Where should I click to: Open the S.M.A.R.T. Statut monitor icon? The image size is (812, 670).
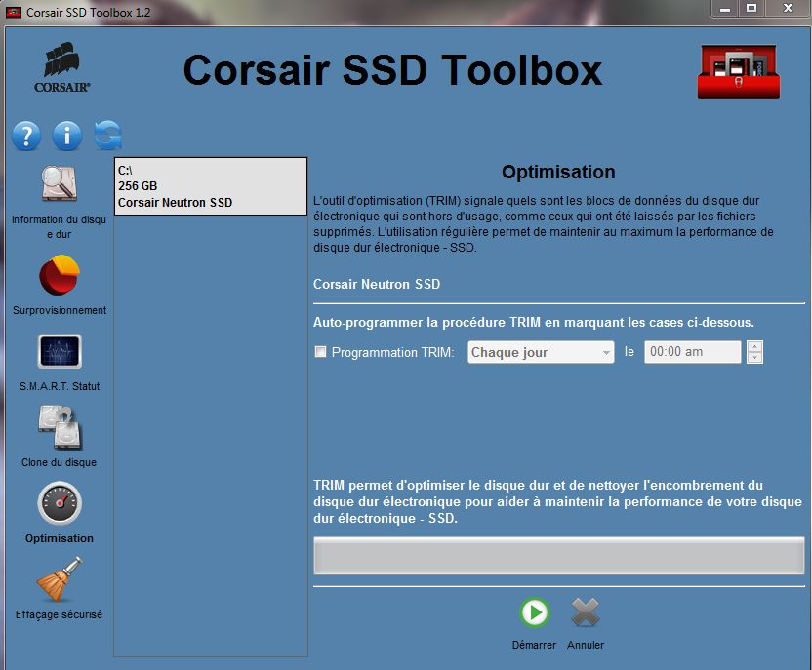[60, 351]
